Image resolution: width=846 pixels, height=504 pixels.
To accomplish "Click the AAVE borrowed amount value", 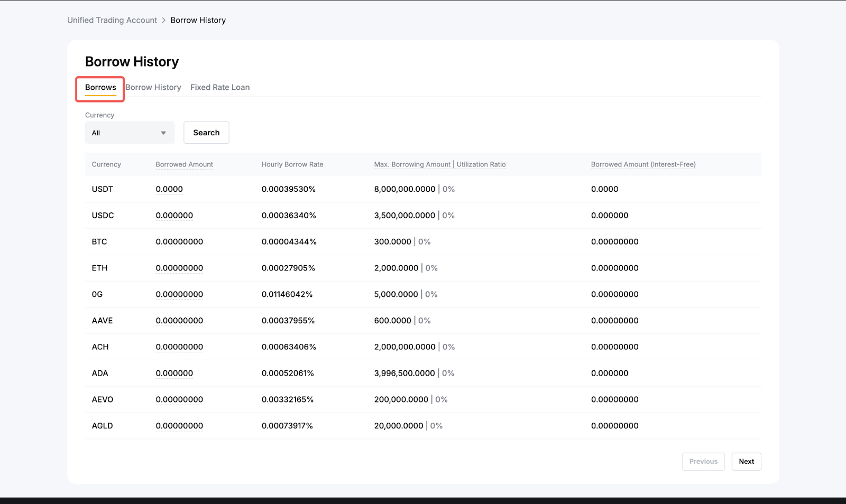I will tap(179, 321).
